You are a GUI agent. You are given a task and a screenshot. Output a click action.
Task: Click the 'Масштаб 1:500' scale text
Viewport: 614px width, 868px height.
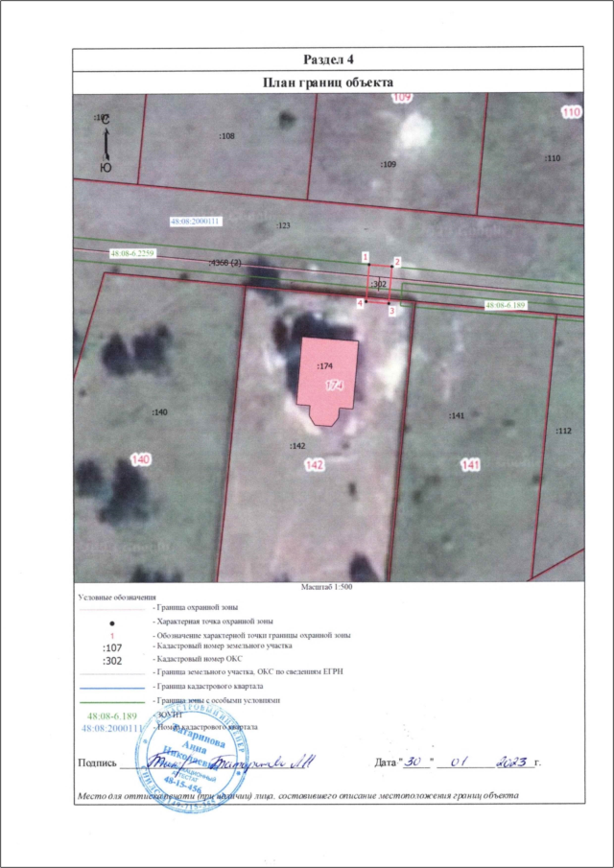328,585
